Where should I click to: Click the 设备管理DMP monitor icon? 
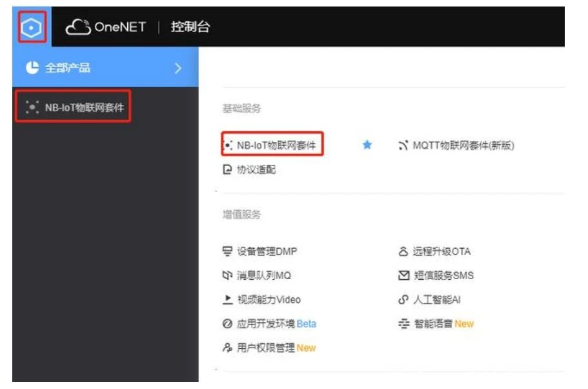click(227, 251)
